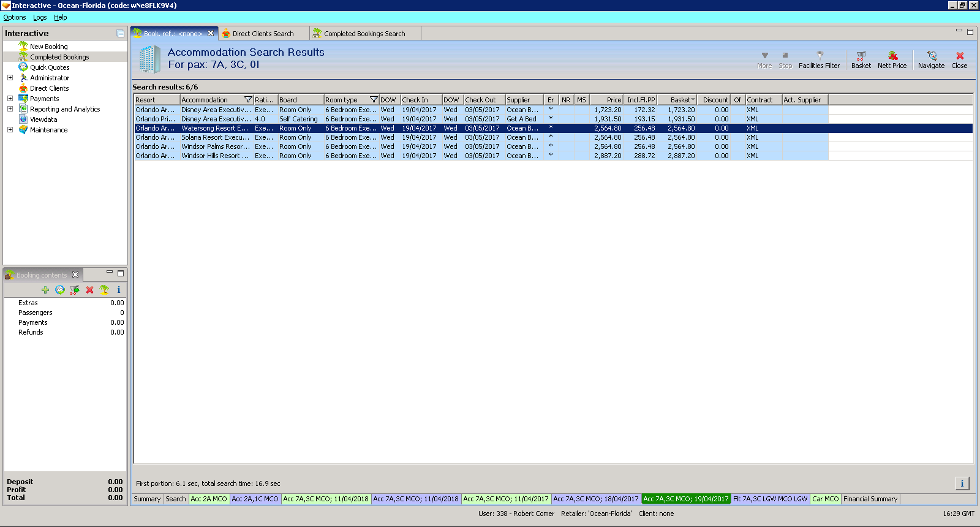Viewport: 980px width, 527px height.
Task: Collapse the Interactive panel with the minus button
Action: click(x=121, y=34)
